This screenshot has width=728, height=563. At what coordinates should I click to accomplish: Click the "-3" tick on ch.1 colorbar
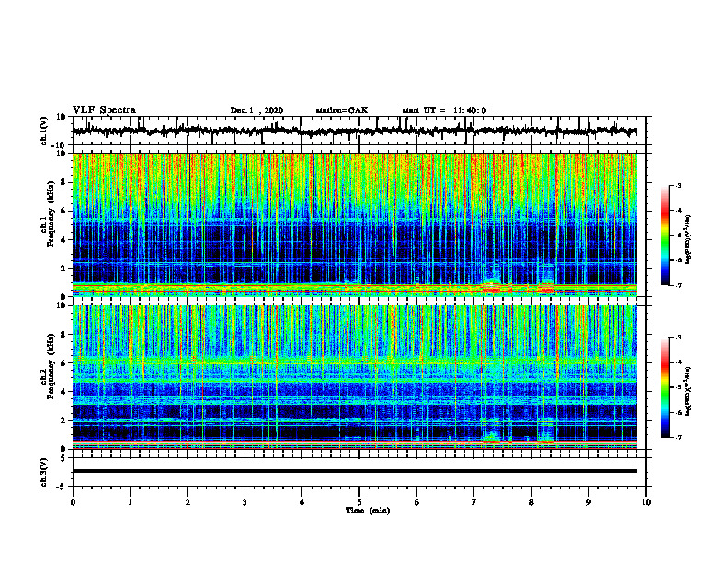[677, 185]
